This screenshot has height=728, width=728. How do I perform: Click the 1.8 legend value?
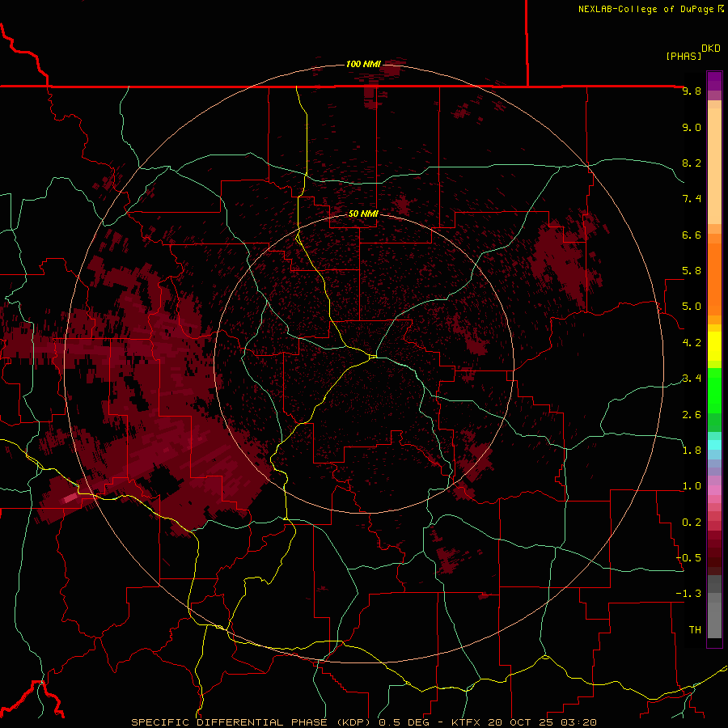click(x=692, y=451)
